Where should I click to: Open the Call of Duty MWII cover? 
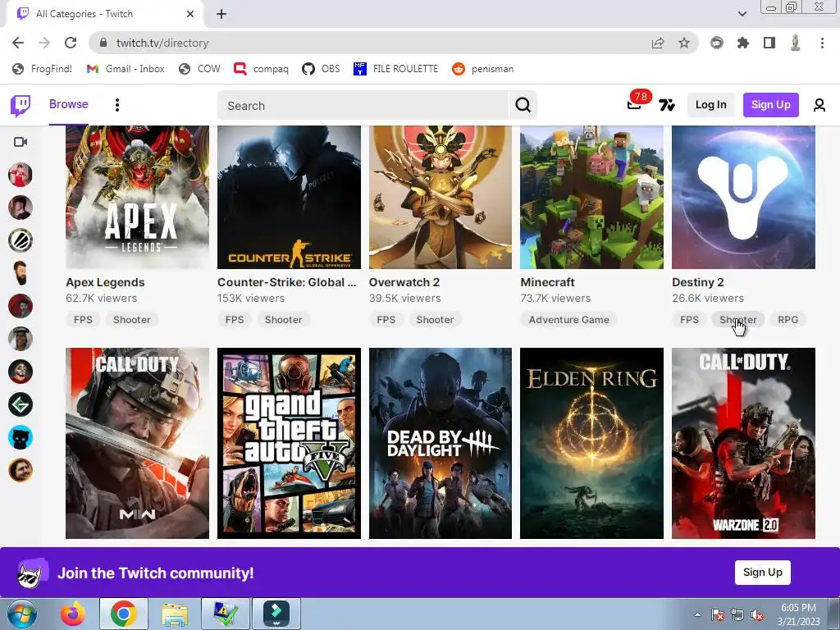[137, 443]
